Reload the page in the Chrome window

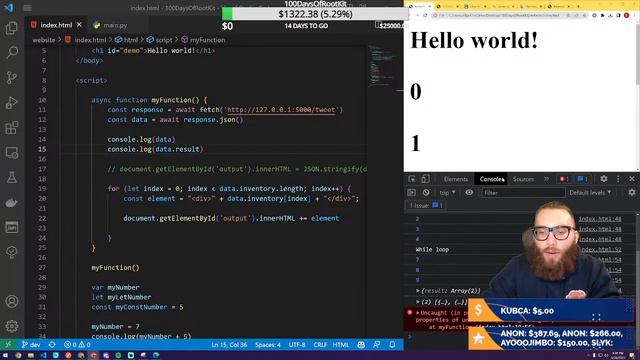pos(425,15)
